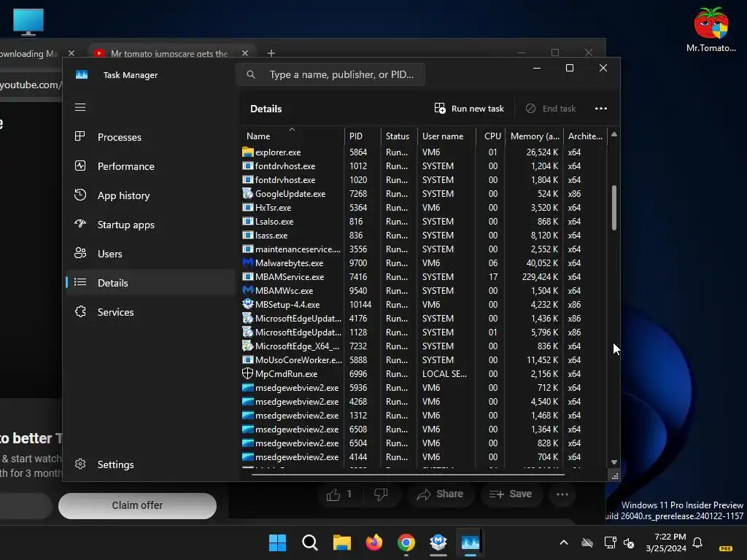Sort by the Status column header

click(399, 136)
